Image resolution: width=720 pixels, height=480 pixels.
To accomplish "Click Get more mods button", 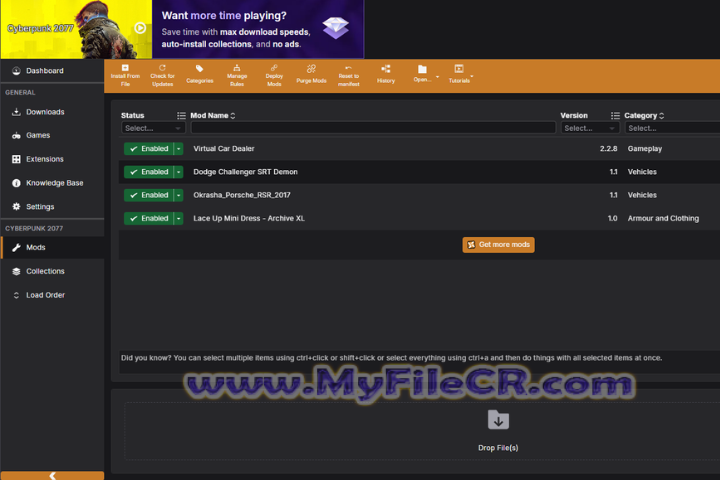I will point(498,245).
